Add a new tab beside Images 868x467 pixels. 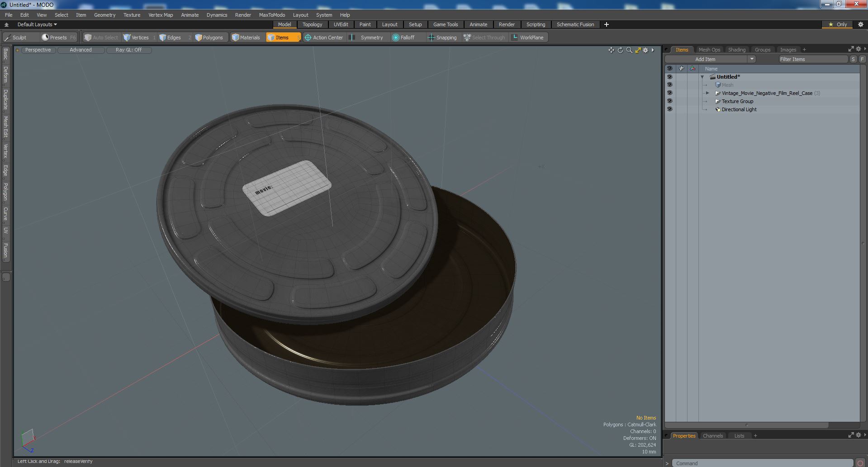coord(804,50)
